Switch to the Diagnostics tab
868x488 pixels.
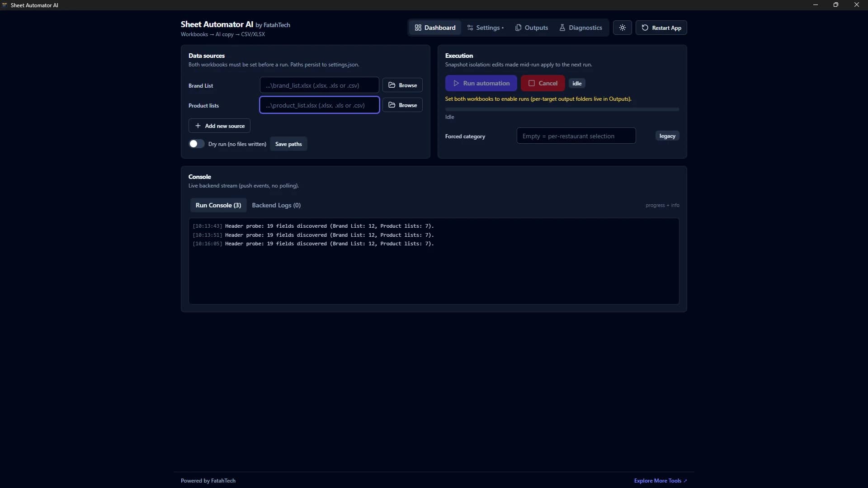(x=581, y=28)
